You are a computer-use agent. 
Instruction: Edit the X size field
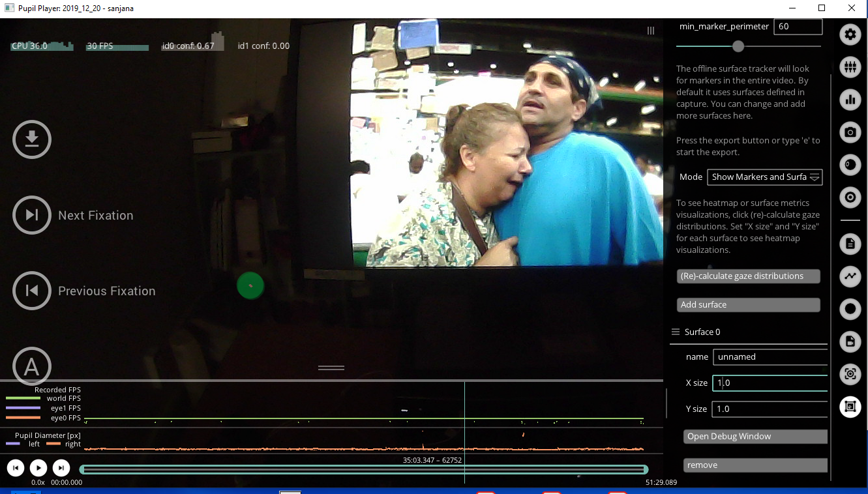(x=770, y=383)
